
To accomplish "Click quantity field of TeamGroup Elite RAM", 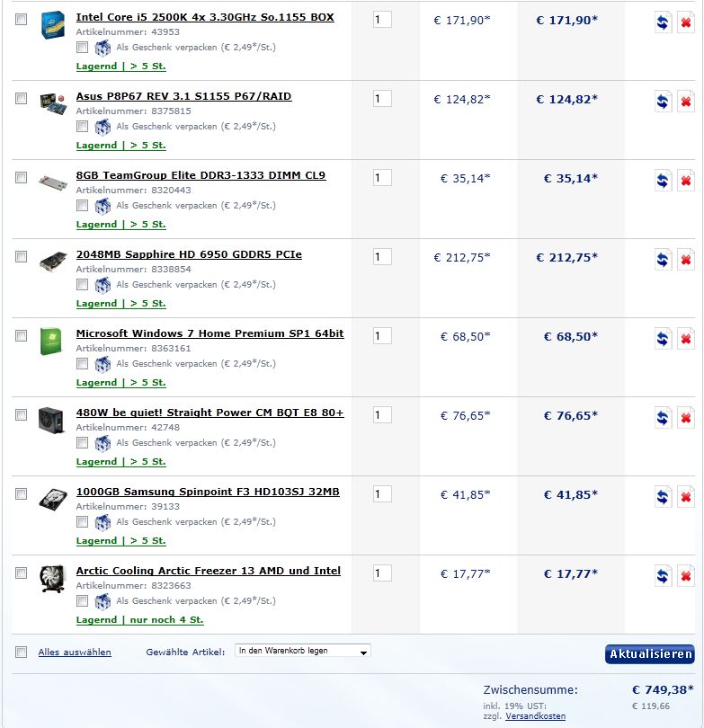I will [x=382, y=177].
